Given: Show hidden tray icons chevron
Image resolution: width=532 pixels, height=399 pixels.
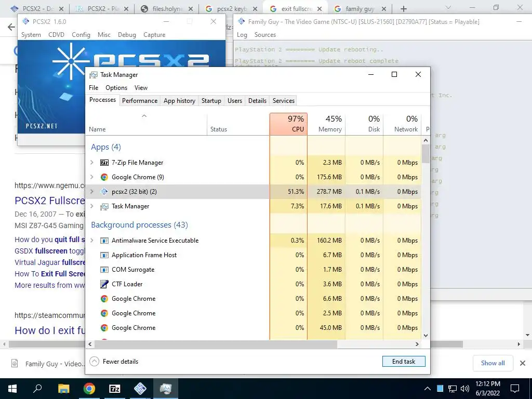Looking at the screenshot, I should (428, 389).
